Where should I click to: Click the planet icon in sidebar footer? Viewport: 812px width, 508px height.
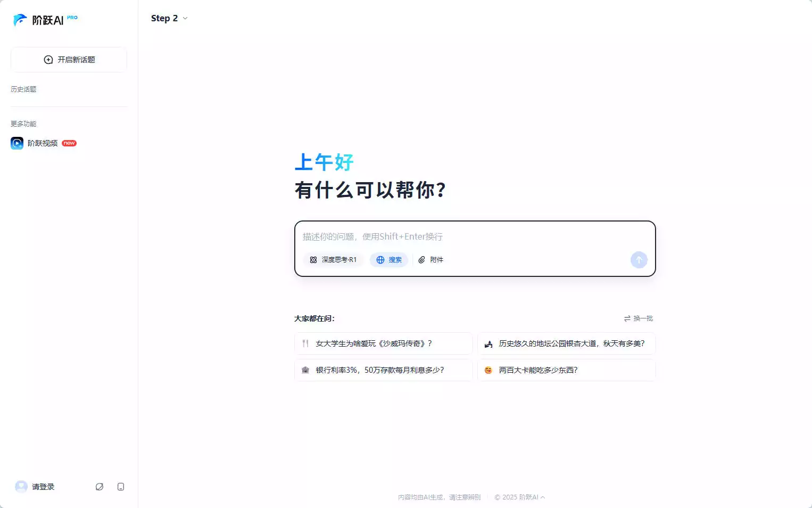100,487
